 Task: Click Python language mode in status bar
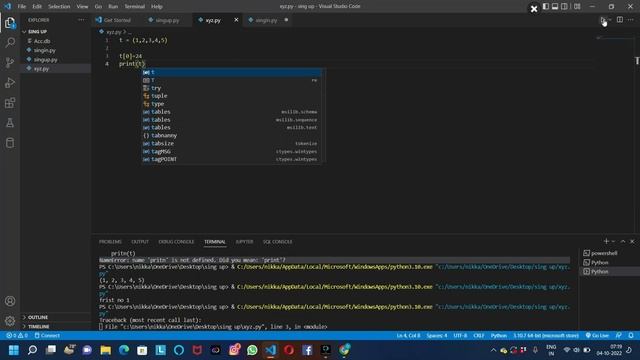[x=498, y=336]
